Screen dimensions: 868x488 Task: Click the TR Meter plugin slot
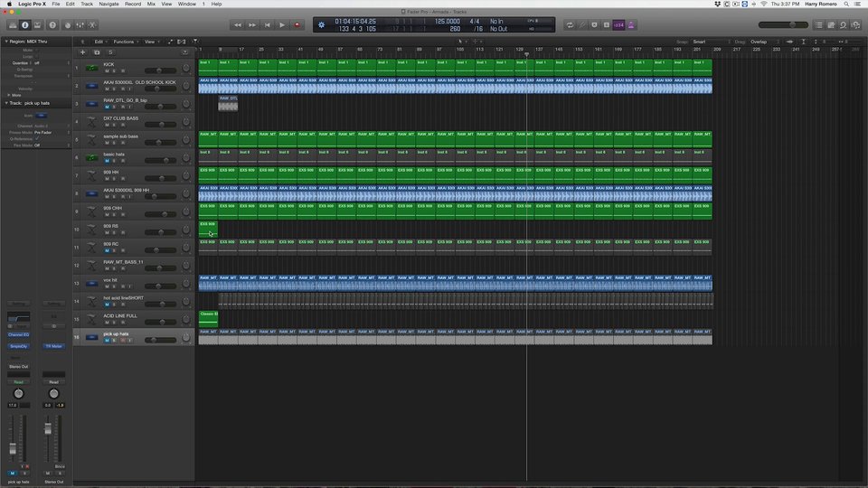53,346
